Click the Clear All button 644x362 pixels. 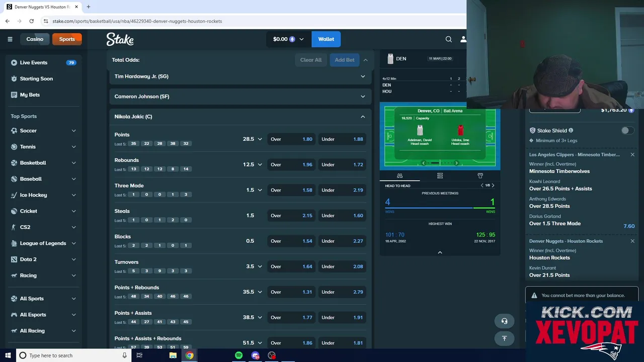pyautogui.click(x=311, y=60)
